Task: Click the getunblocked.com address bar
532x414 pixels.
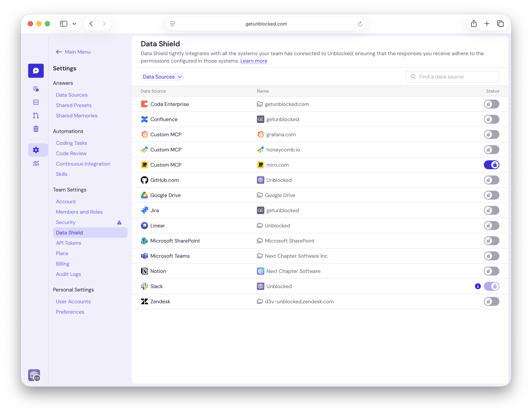Action: click(x=266, y=24)
